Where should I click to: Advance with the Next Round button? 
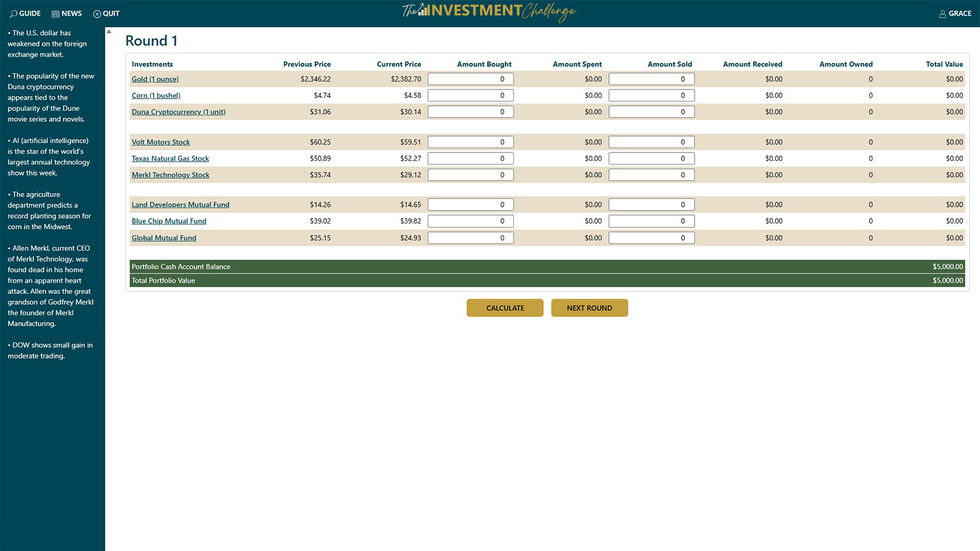[589, 308]
